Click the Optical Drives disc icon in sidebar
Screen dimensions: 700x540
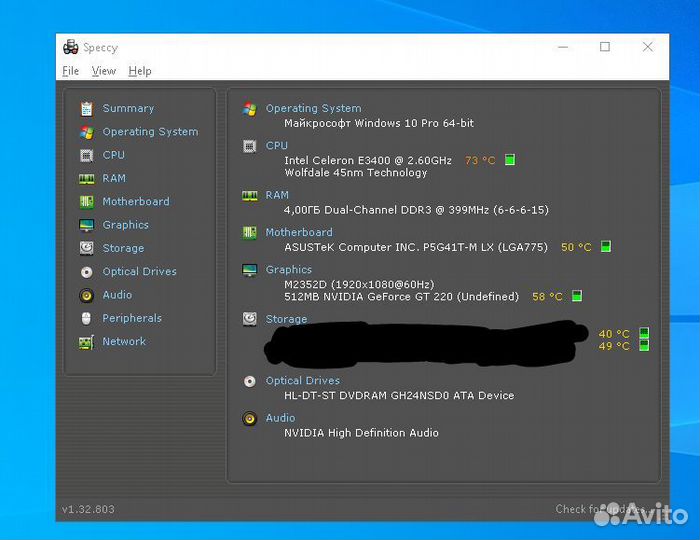[87, 272]
